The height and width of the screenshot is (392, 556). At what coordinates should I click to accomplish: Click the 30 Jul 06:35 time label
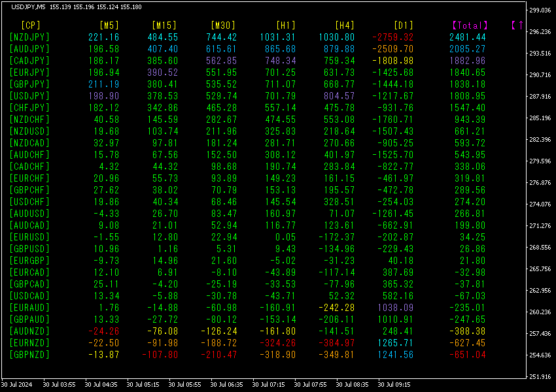(226, 385)
